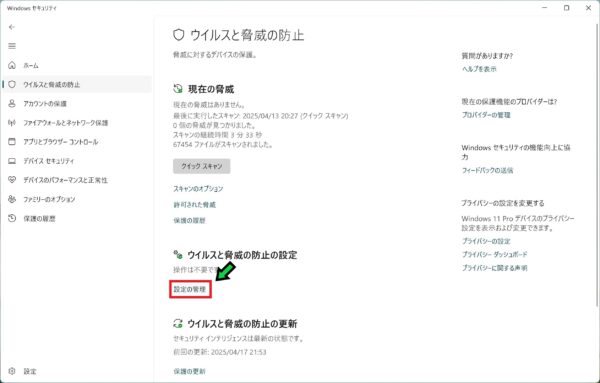Open the 許可された脅威 link
The image size is (600, 383).
194,205
